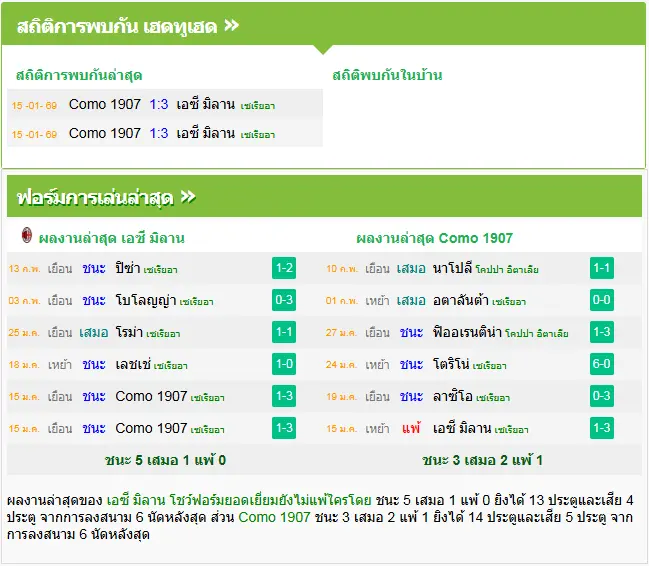Open the สถิติการพบกัน เฮดทูเฮด header title

coord(117,26)
